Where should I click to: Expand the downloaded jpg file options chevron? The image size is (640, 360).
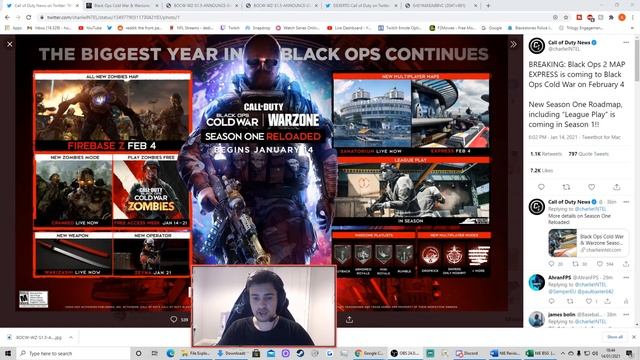71,337
